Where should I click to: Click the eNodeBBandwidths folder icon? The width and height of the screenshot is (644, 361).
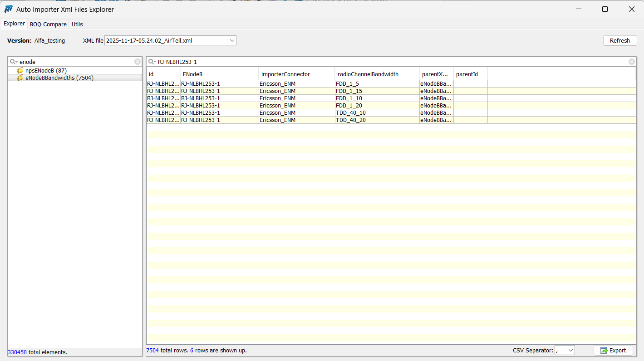coord(20,78)
